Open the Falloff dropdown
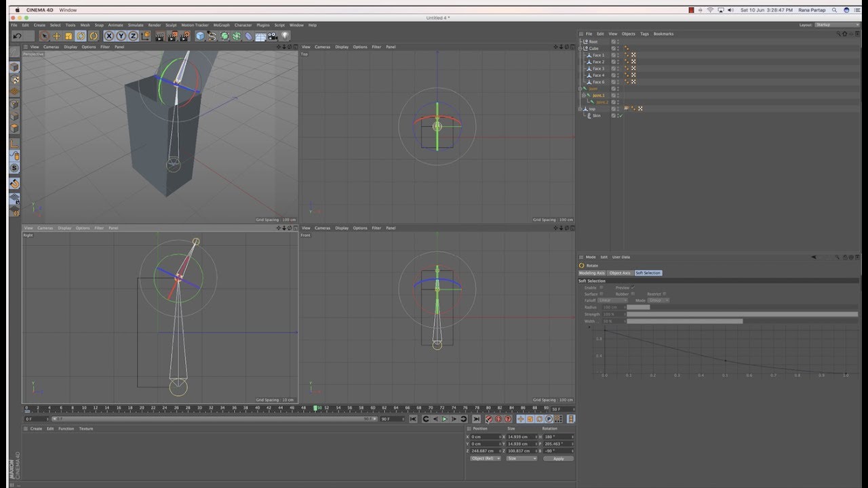Image resolution: width=868 pixels, height=488 pixels. tap(613, 300)
